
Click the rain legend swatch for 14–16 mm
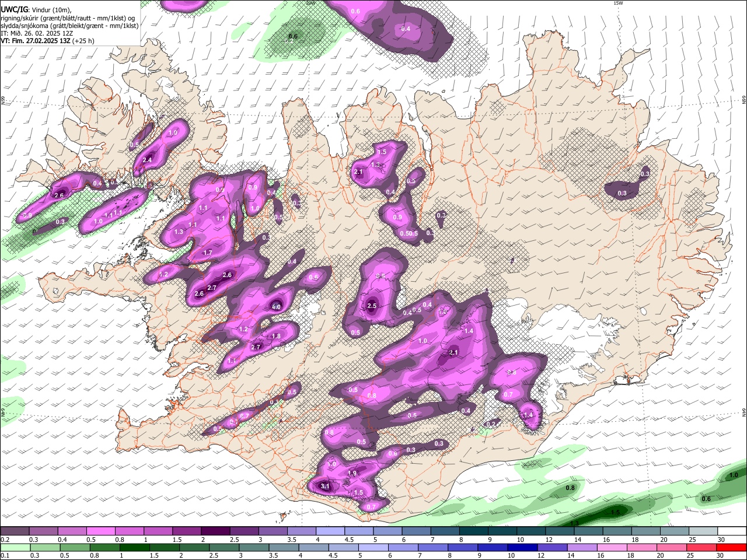[x=581, y=547]
